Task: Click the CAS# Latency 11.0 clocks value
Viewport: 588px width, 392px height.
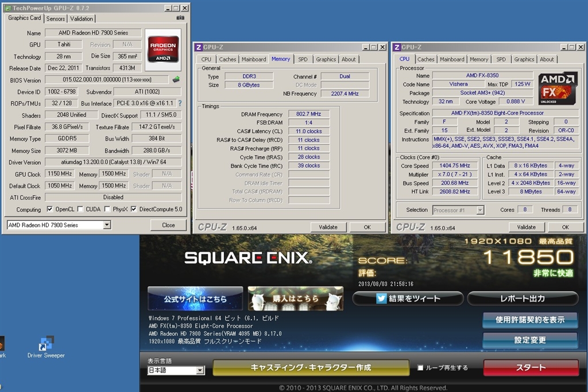Action: pyautogui.click(x=308, y=131)
